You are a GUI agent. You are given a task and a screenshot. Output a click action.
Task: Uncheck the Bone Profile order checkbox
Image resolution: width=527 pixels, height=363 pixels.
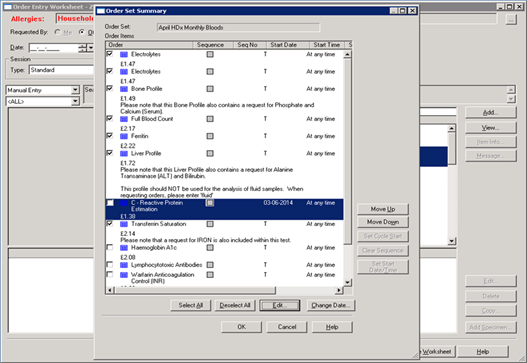click(110, 88)
